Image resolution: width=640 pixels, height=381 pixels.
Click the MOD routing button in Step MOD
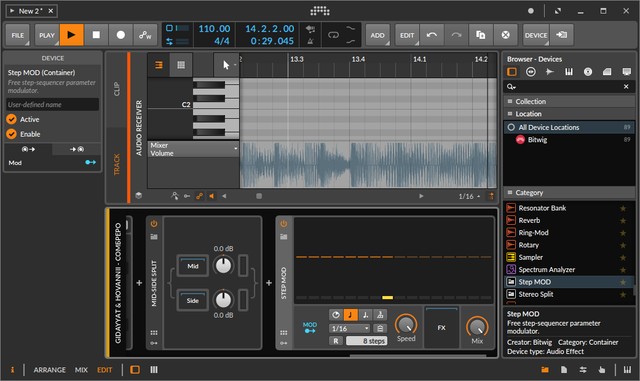pos(310,328)
